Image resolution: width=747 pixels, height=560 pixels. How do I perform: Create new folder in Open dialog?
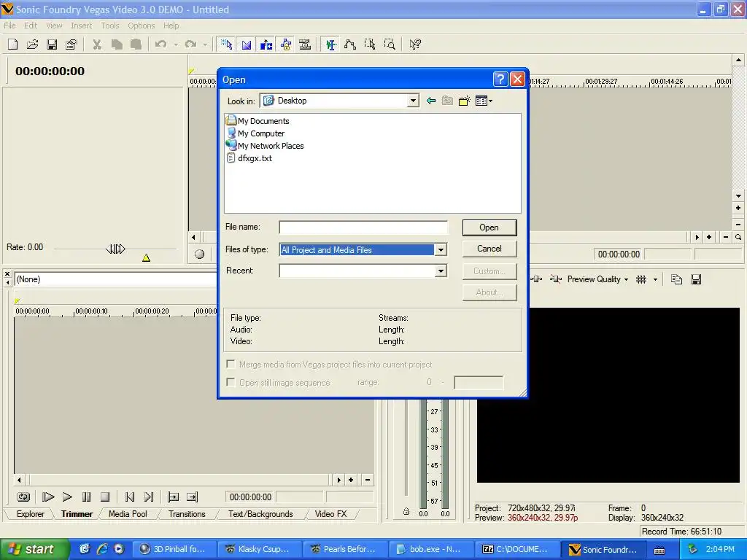click(x=464, y=101)
